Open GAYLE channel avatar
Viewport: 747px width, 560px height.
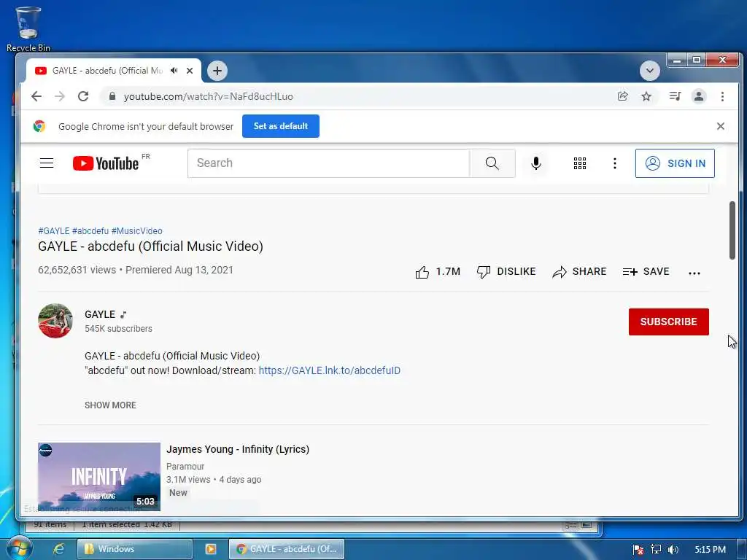(55, 321)
